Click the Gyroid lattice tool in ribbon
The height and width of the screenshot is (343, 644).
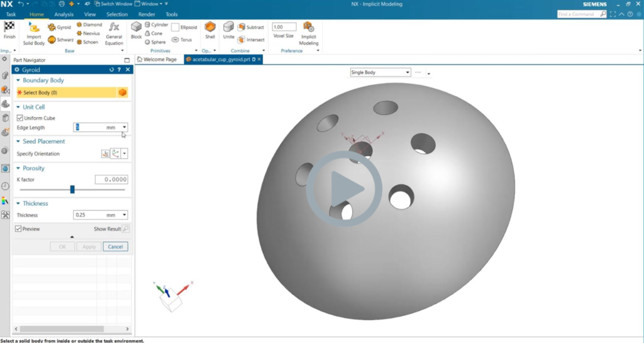[x=60, y=27]
